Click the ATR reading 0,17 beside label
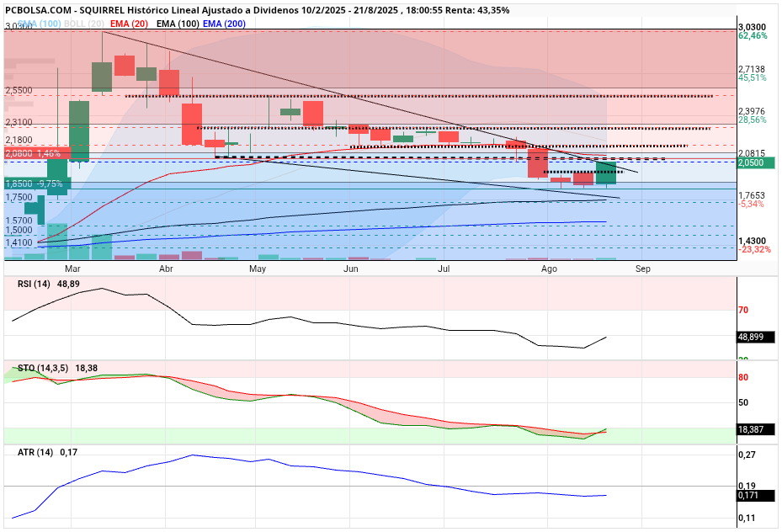782x532 pixels. (x=68, y=452)
